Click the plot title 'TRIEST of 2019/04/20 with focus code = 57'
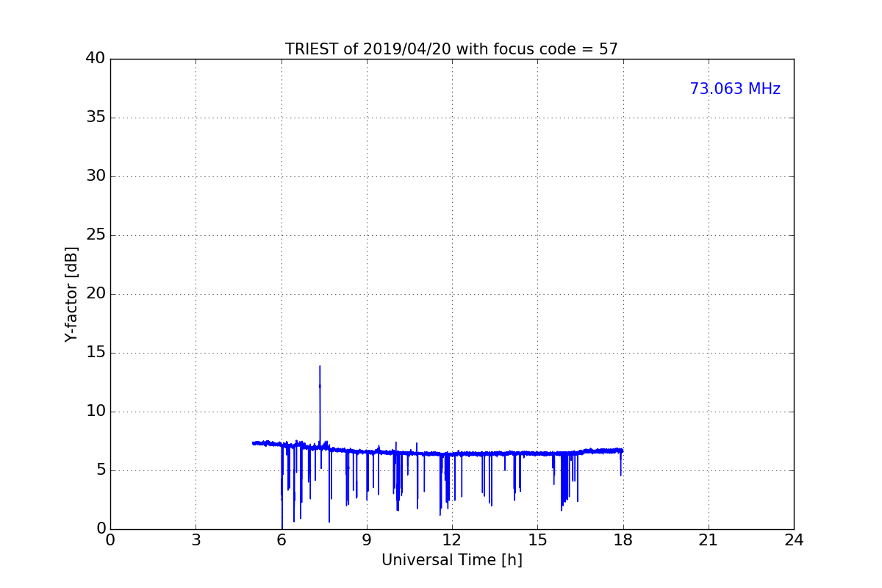 click(x=451, y=49)
